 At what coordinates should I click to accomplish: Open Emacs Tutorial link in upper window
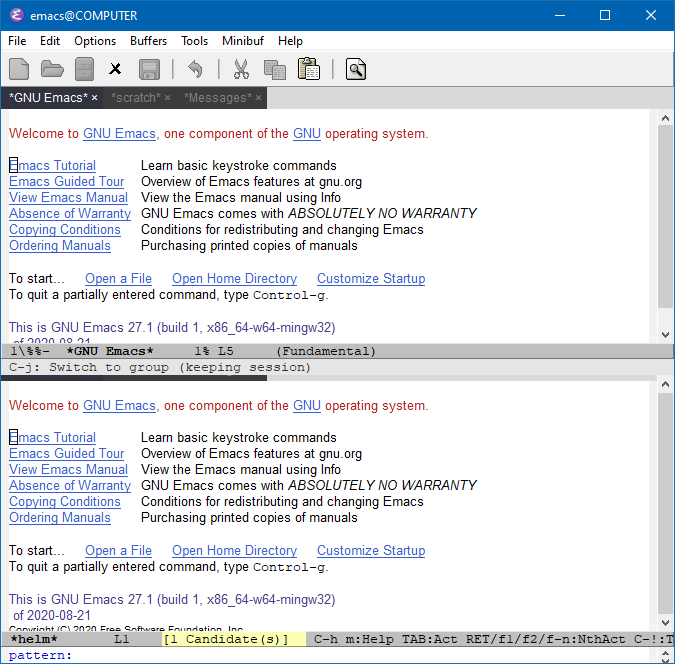pyautogui.click(x=53, y=165)
